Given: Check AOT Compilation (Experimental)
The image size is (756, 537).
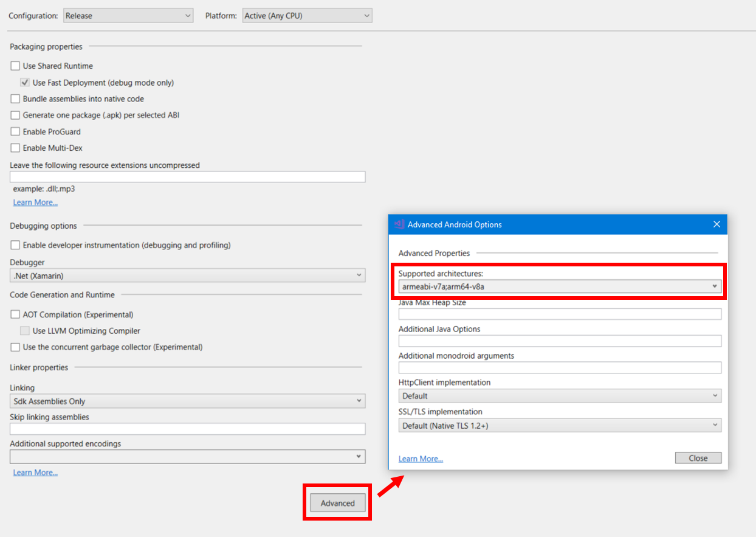Looking at the screenshot, I should (15, 315).
